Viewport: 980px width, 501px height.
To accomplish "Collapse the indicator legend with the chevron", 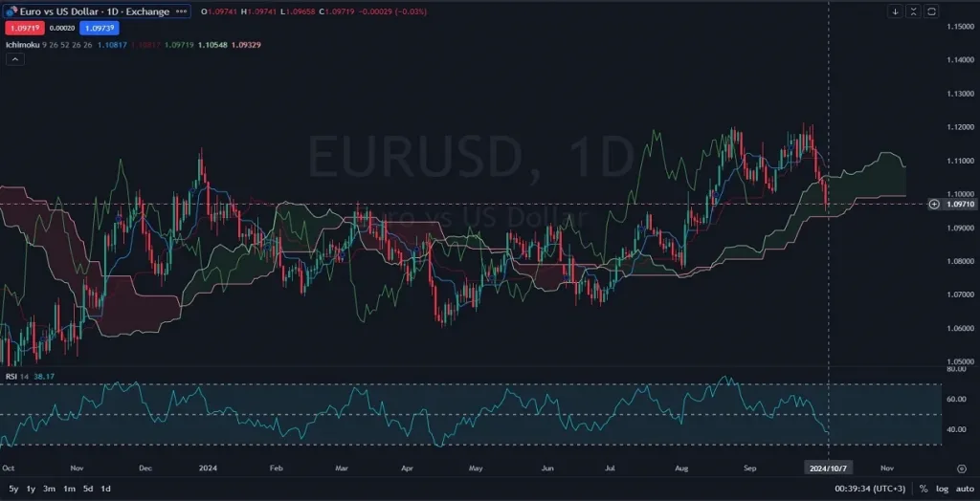I will (15, 59).
